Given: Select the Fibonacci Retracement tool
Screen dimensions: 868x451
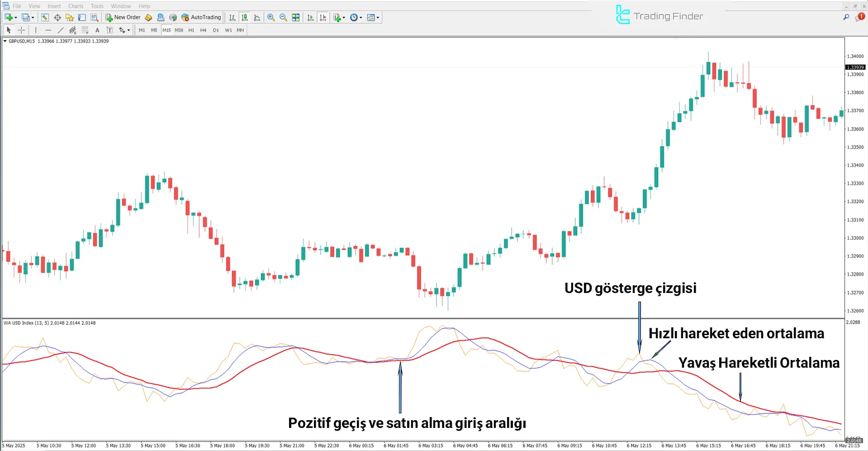Looking at the screenshot, I should [85, 30].
